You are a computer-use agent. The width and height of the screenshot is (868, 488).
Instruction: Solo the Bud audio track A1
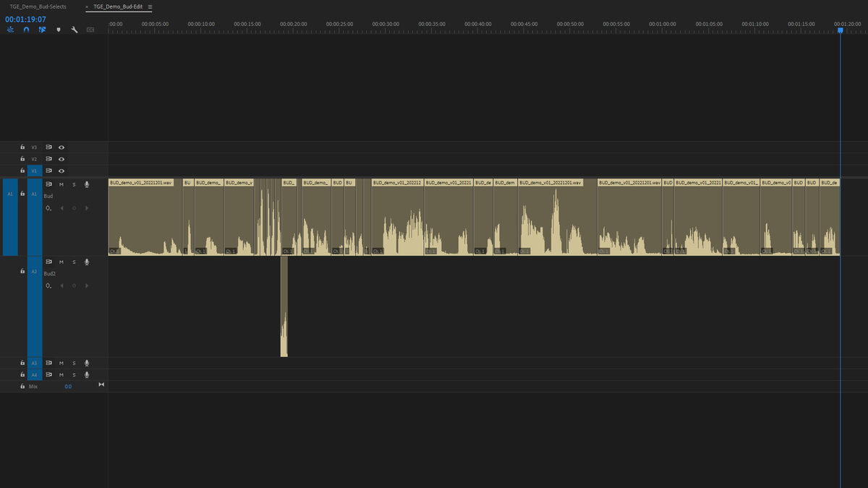74,184
